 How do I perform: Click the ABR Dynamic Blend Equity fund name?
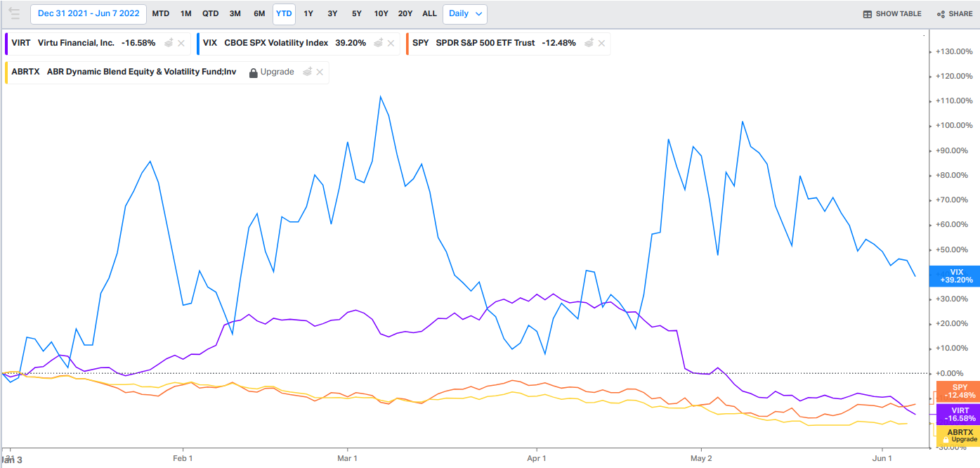pos(141,72)
